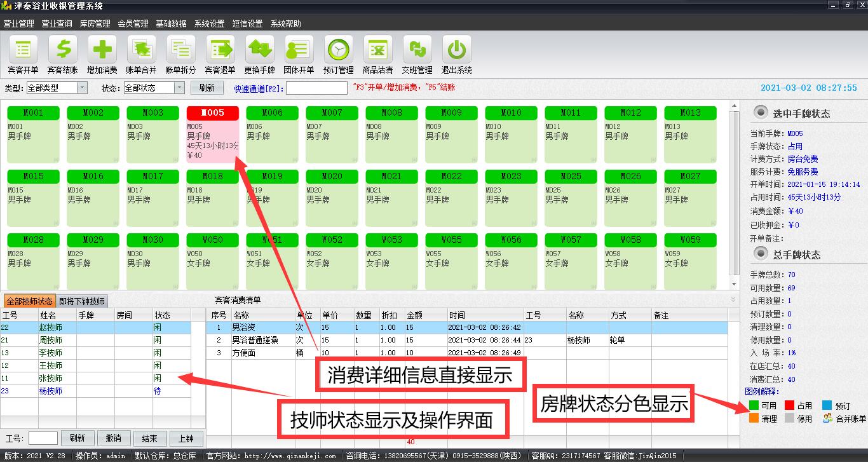Open 宾客结账 checkout icon

[x=62, y=50]
